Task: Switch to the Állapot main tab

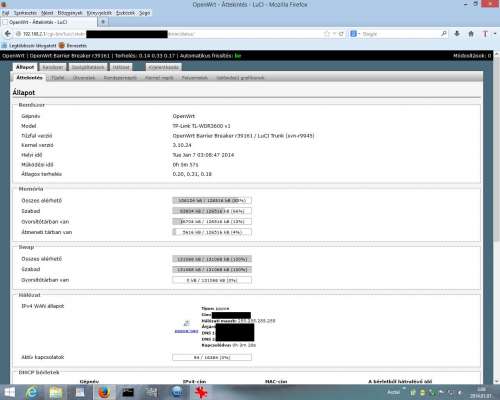Action: 25,67
